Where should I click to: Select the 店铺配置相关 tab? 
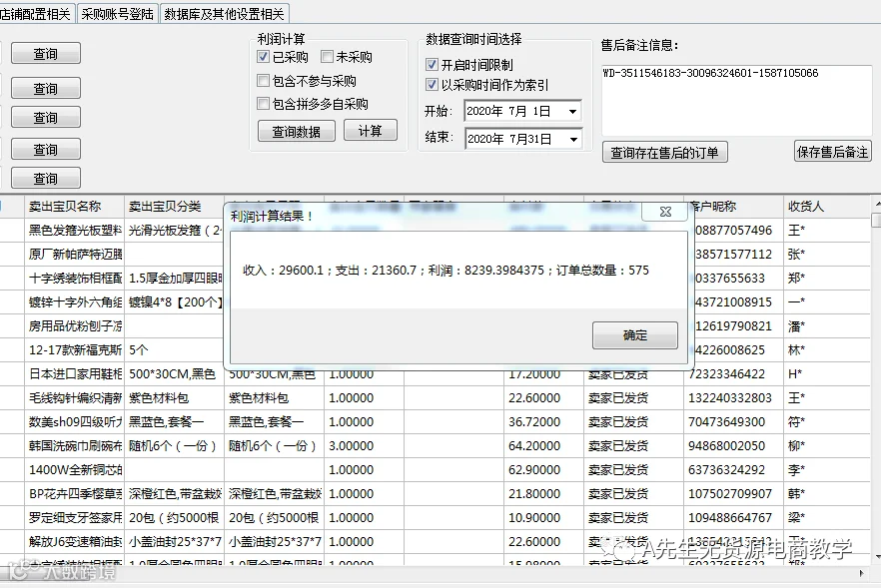point(35,14)
